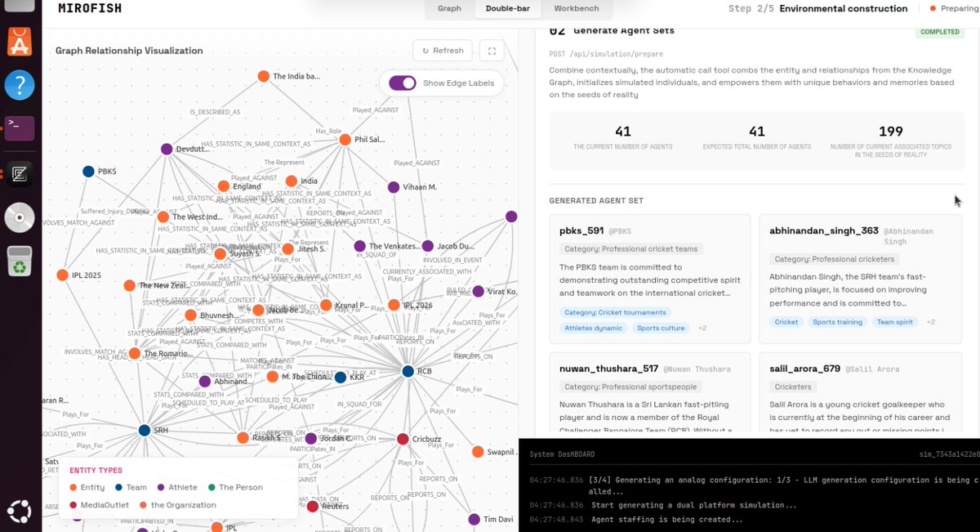The image size is (980, 532).
Task: Click the Team spirit tag
Action: click(895, 322)
